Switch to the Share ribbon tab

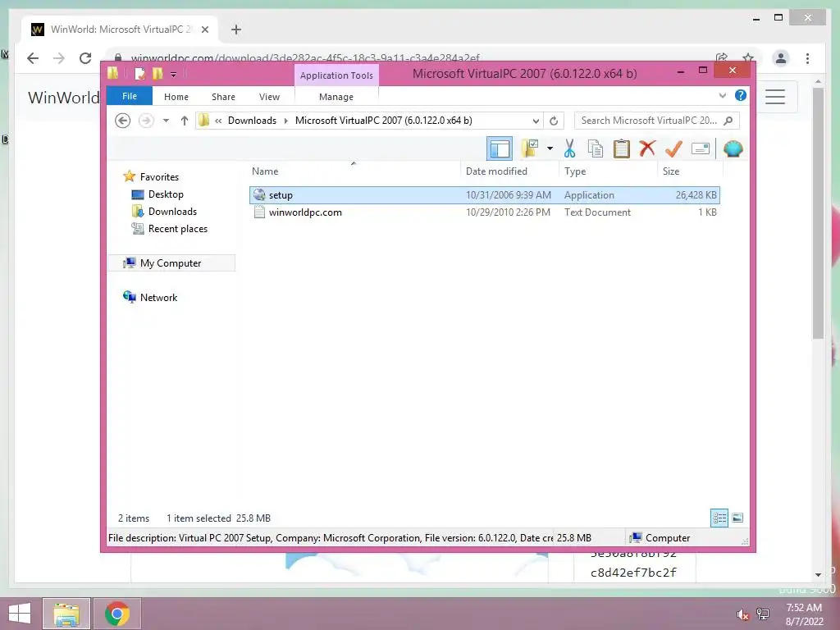click(x=223, y=97)
